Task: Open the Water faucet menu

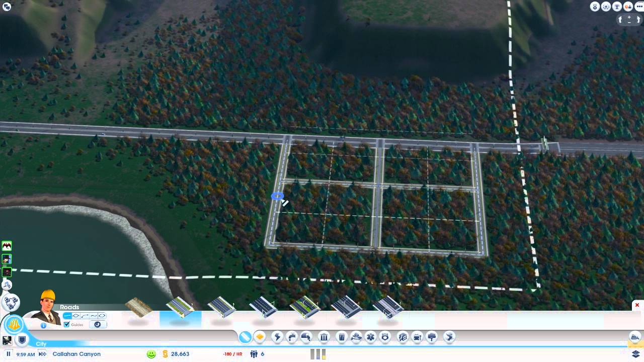Action: pyautogui.click(x=292, y=337)
